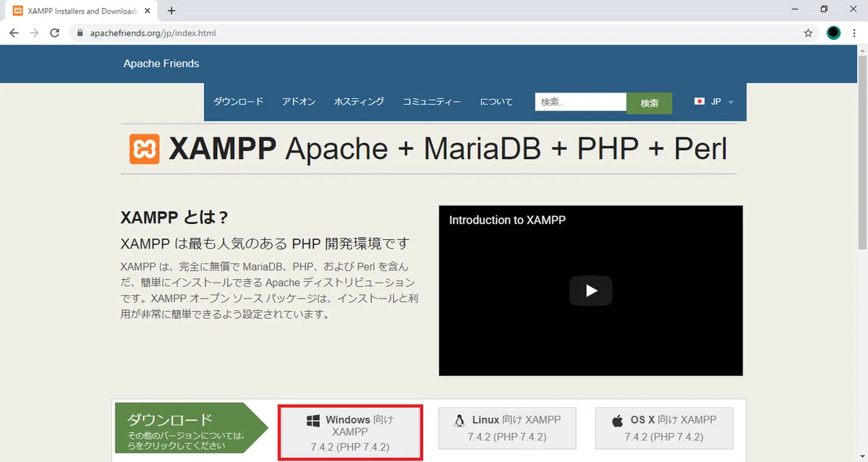Image resolution: width=868 pixels, height=462 pixels.
Task: Click the padlock site info icon
Action: pyautogui.click(x=80, y=33)
